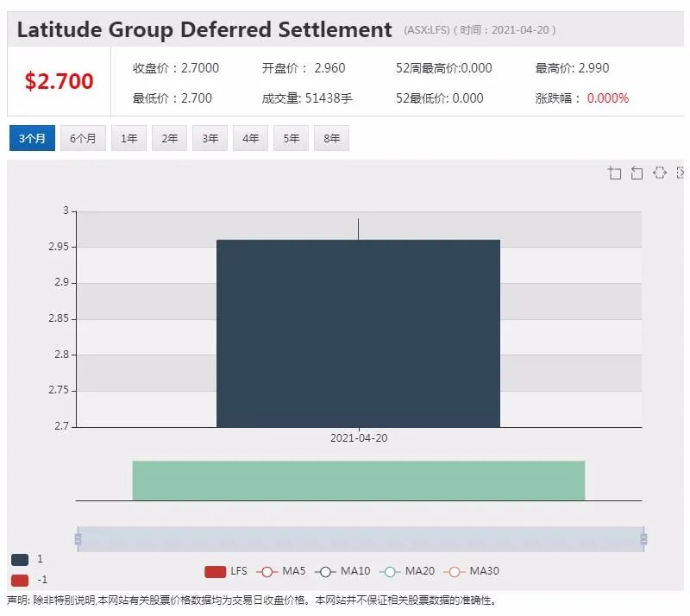Activate the chart area-zoom tool icon

[615, 173]
